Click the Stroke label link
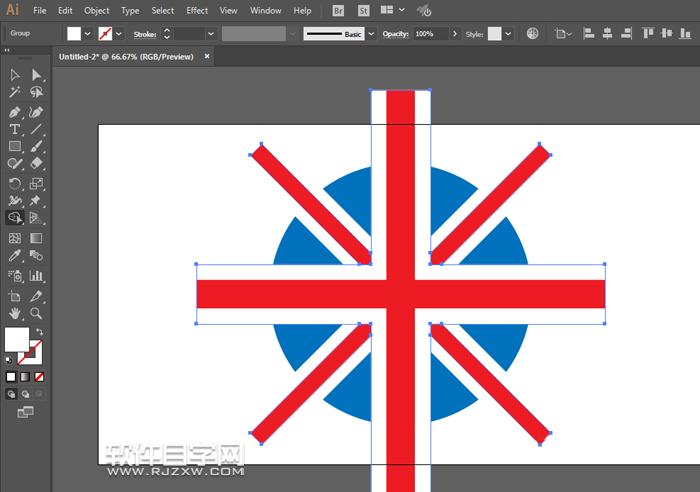Screen dimensions: 700x492 point(145,34)
